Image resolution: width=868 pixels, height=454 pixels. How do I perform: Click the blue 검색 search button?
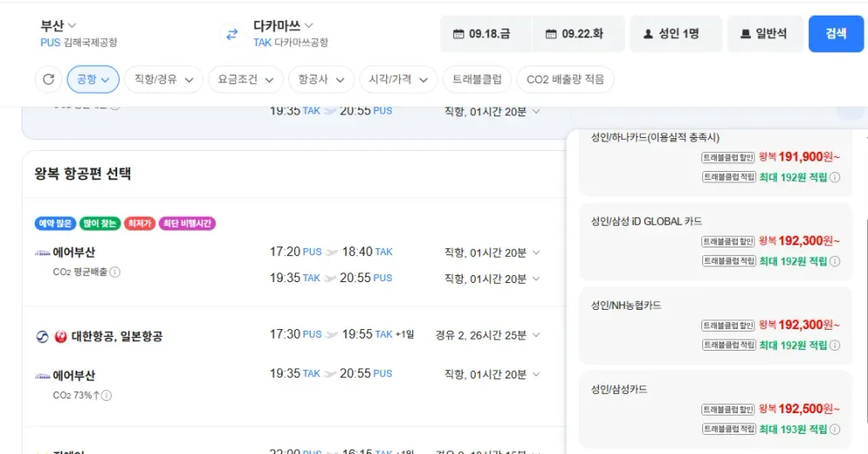[x=836, y=34]
